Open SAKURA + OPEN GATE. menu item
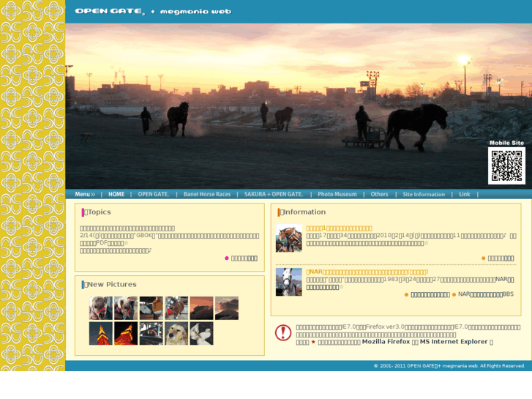The height and width of the screenshot is (399, 532). [x=274, y=194]
